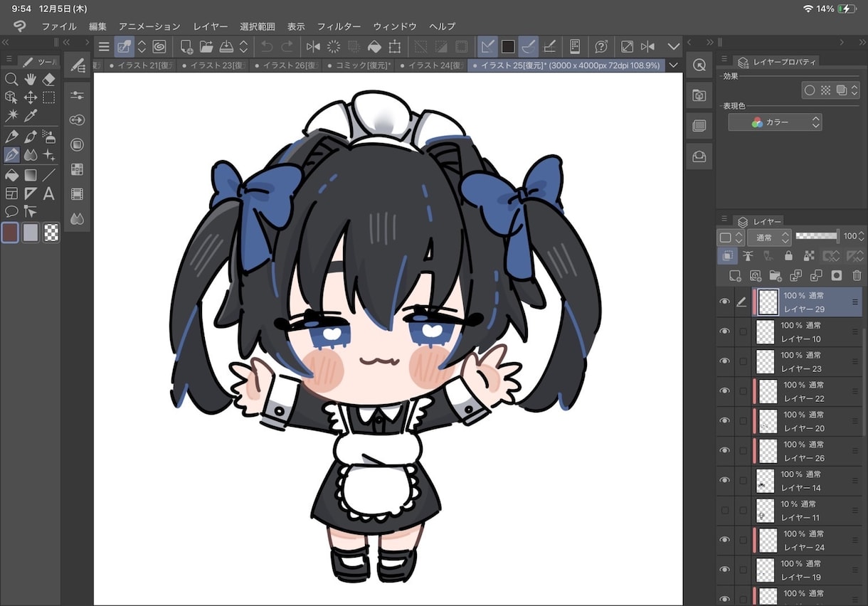Select the Decoration sparkle tool
Screen dimensions: 868x606
[x=49, y=154]
